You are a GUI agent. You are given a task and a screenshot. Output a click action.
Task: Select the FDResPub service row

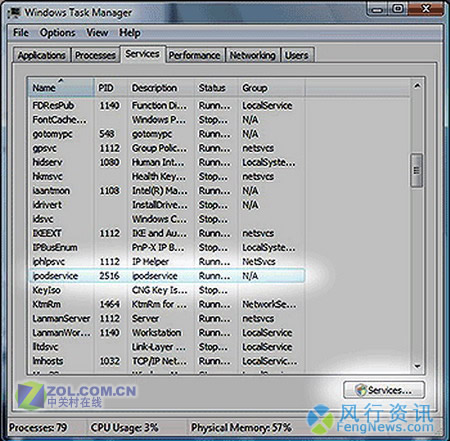coord(166,105)
